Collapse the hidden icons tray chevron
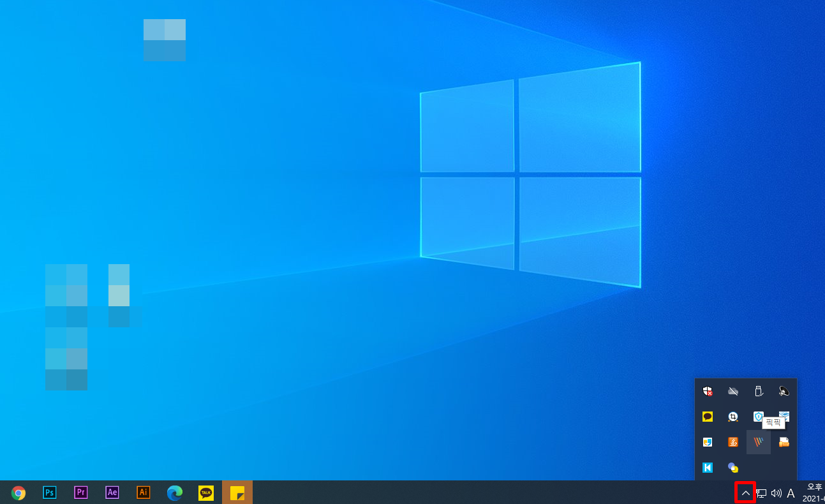Image resolution: width=825 pixels, height=504 pixels. pos(745,493)
